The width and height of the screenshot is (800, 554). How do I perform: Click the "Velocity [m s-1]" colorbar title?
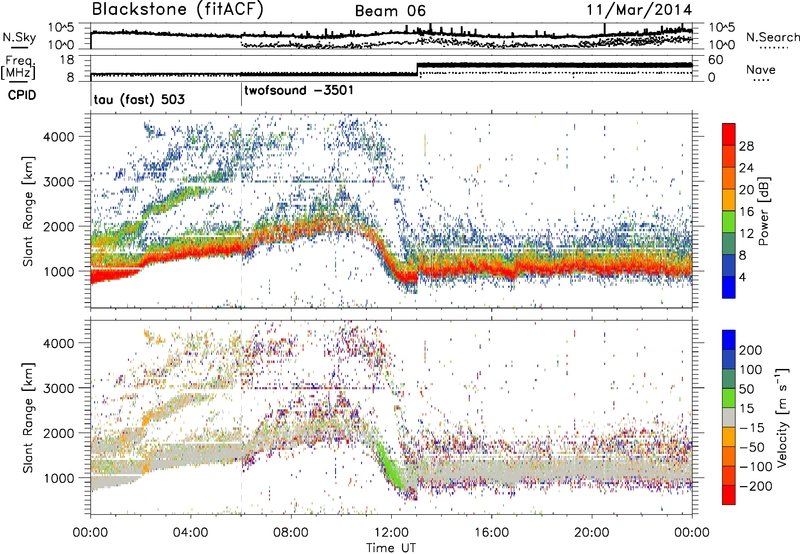pos(783,417)
